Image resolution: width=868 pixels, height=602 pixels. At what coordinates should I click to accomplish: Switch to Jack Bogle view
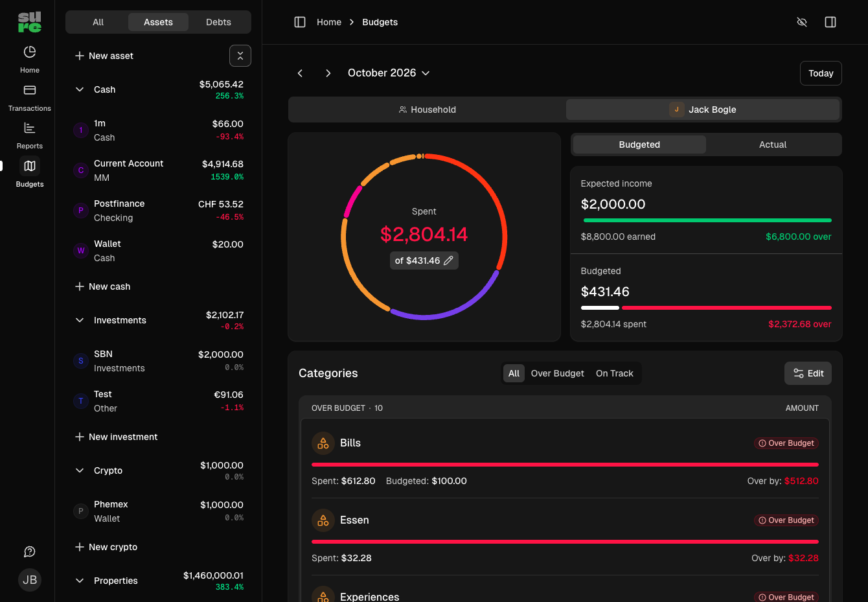703,110
